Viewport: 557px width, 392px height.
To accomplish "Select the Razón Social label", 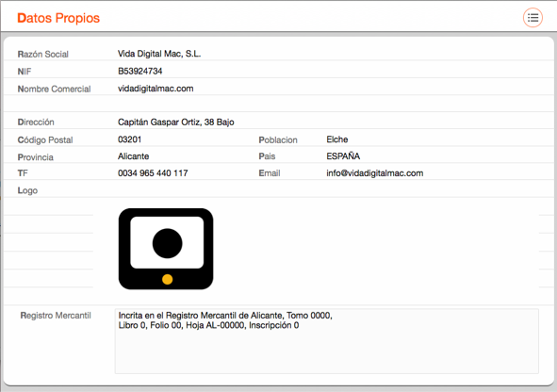I will point(43,55).
